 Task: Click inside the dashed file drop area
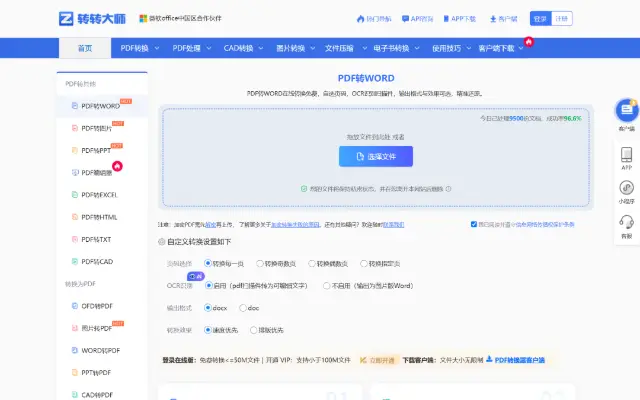[376, 157]
